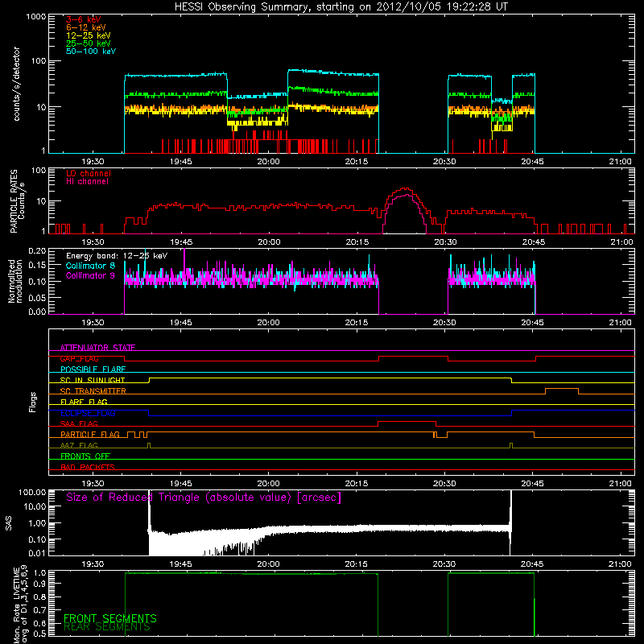
Task: Click the Normalized modulation axis label
Action: coord(15,281)
